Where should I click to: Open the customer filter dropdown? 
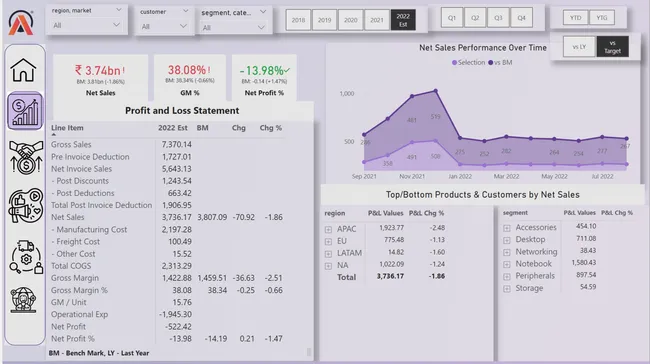pyautogui.click(x=164, y=26)
